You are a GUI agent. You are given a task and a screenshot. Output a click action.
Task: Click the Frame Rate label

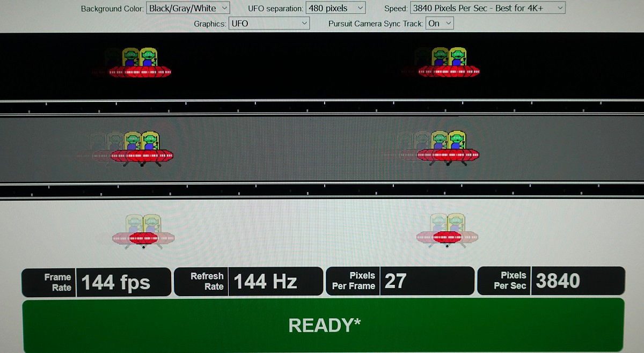(57, 282)
